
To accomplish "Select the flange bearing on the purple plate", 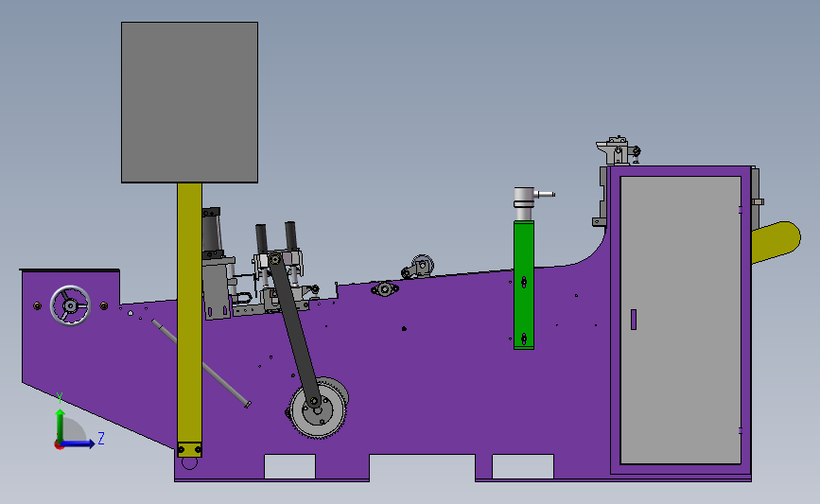I will pos(385,289).
